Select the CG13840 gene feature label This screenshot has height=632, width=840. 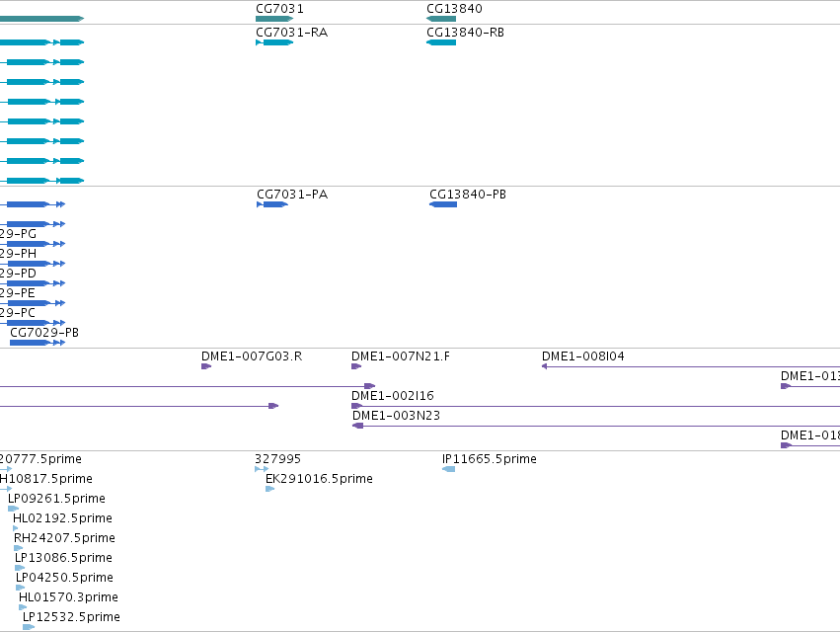454,9
